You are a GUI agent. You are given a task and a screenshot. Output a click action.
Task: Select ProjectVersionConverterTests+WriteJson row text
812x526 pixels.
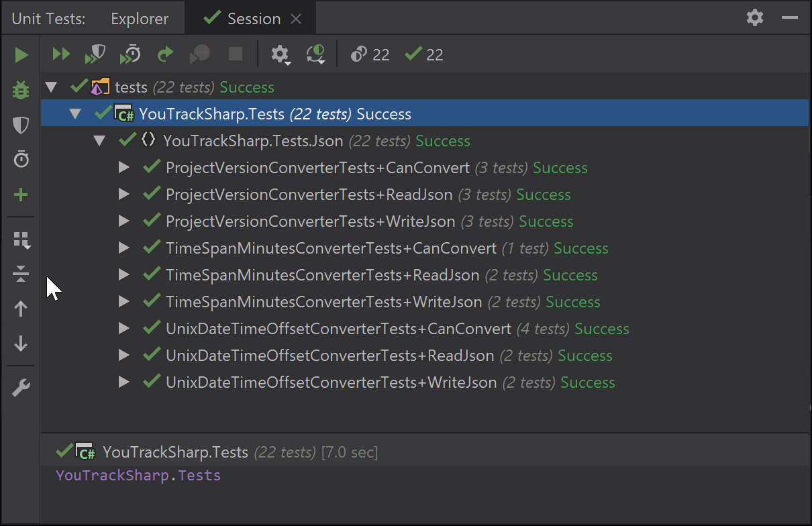[310, 221]
